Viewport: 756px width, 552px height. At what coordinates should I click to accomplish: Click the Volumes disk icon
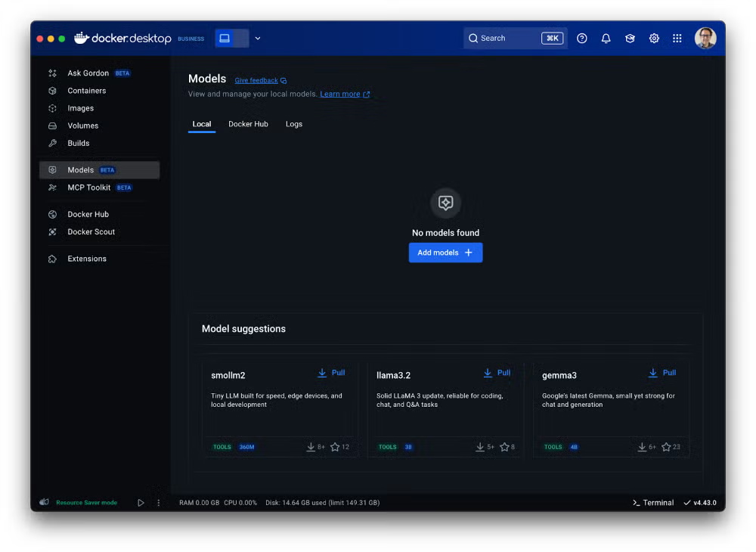(x=53, y=126)
